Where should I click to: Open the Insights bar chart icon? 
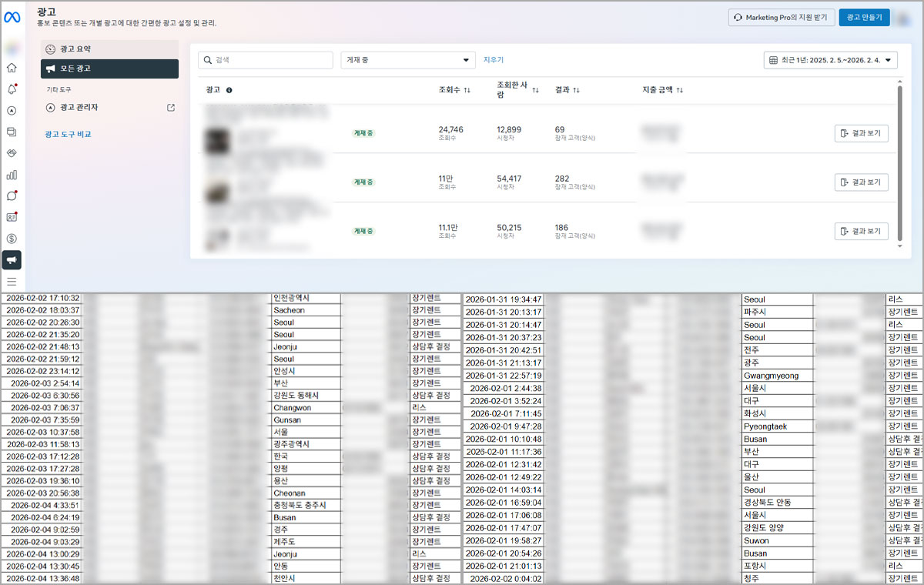(12, 175)
